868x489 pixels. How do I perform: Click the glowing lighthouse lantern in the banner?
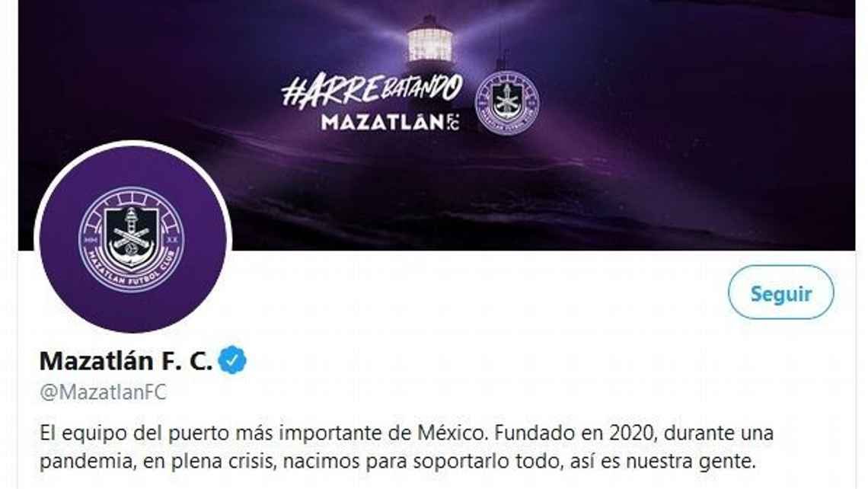click(430, 40)
